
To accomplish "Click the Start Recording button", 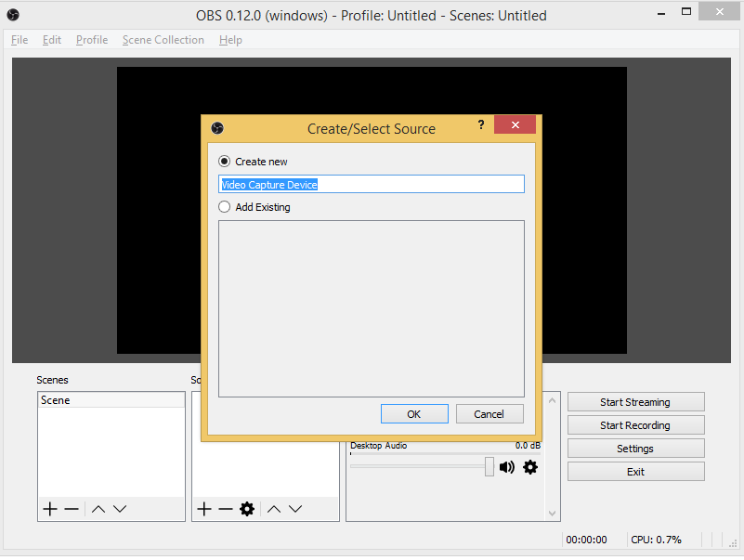I will click(635, 425).
